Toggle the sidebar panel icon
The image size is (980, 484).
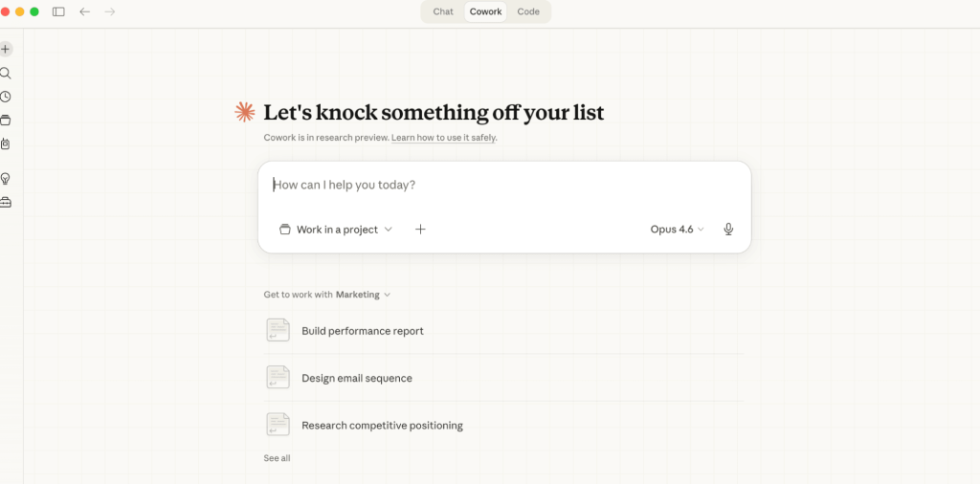[58, 11]
